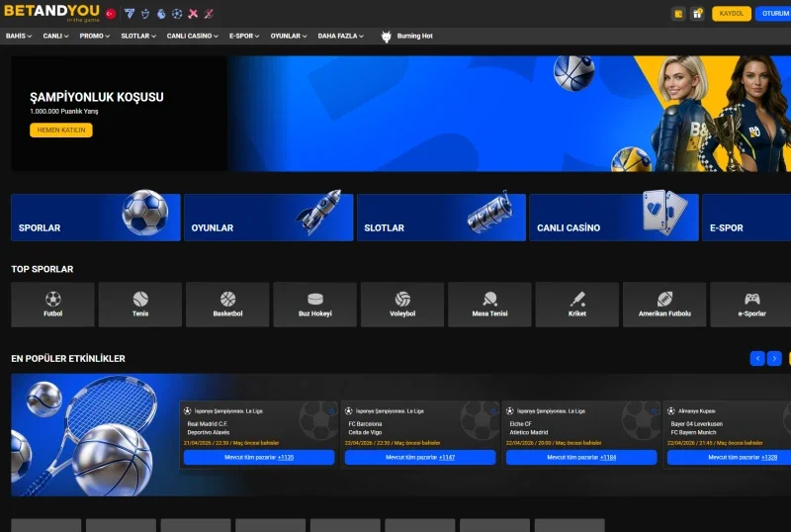Click the Deportivo Alavés team name
This screenshot has height=532, width=791.
[x=209, y=432]
